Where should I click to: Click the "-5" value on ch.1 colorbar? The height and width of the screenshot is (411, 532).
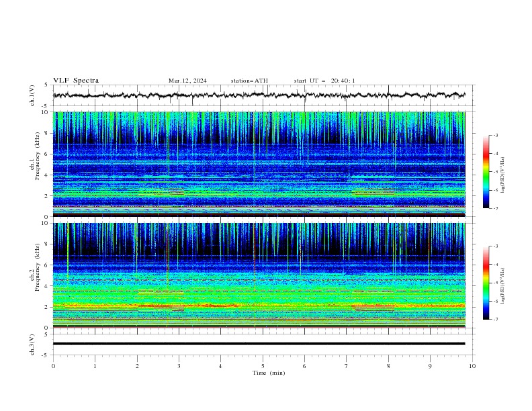point(496,172)
